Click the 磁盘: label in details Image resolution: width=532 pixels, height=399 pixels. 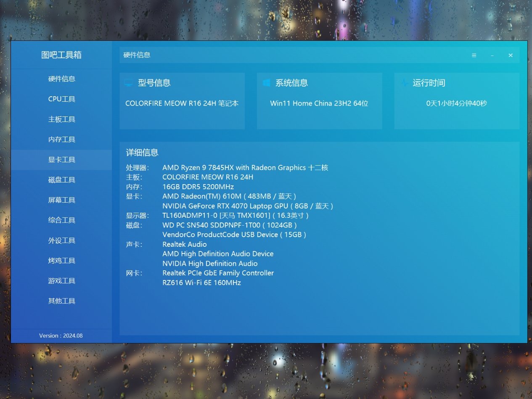(134, 225)
